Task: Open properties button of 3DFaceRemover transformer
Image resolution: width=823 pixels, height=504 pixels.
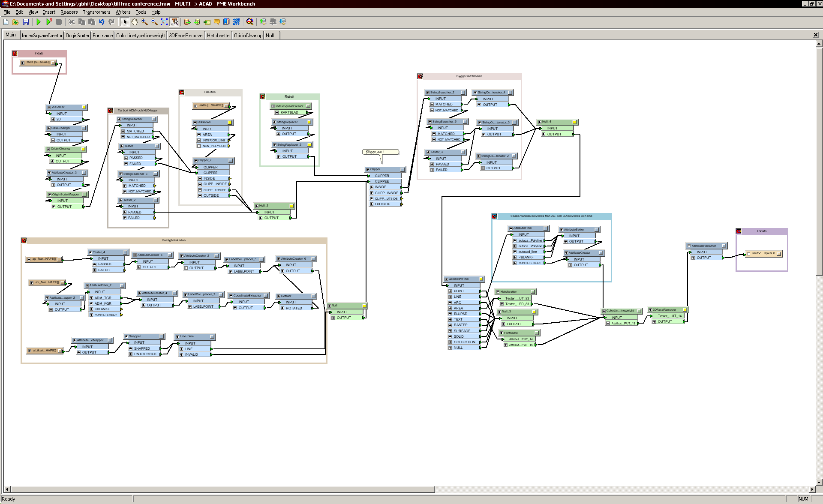Action: [x=685, y=310]
